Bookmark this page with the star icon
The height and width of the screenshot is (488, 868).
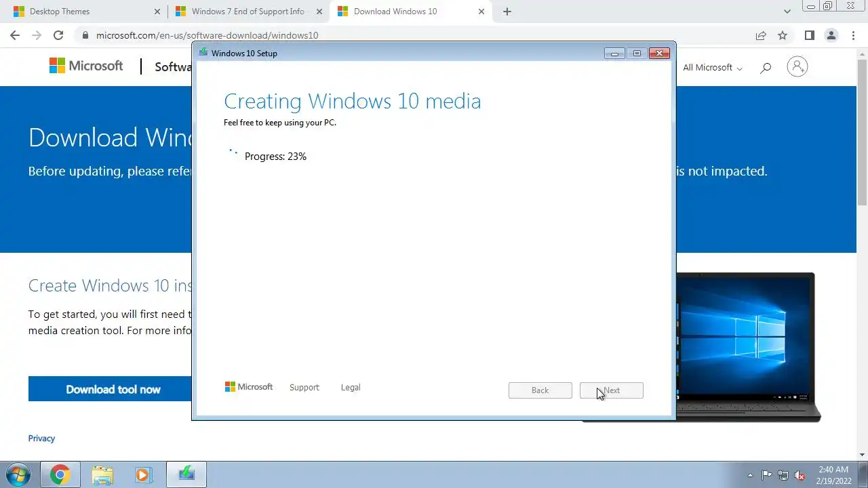pos(783,35)
